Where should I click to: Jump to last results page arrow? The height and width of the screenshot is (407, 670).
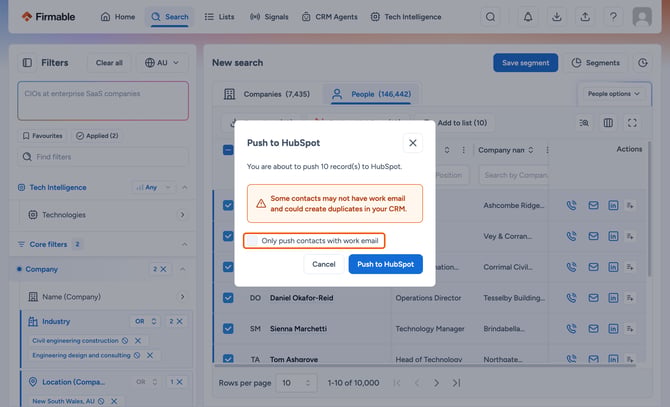pos(456,383)
